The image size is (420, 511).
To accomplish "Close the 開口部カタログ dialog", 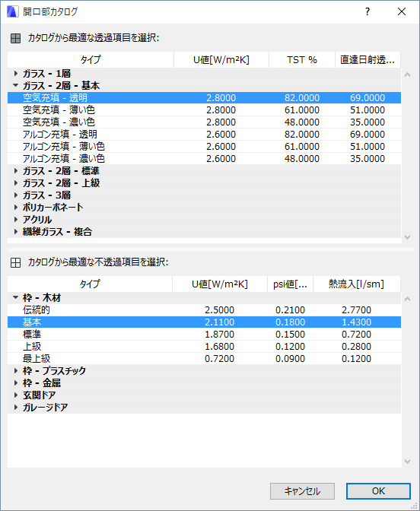I will click(x=402, y=11).
